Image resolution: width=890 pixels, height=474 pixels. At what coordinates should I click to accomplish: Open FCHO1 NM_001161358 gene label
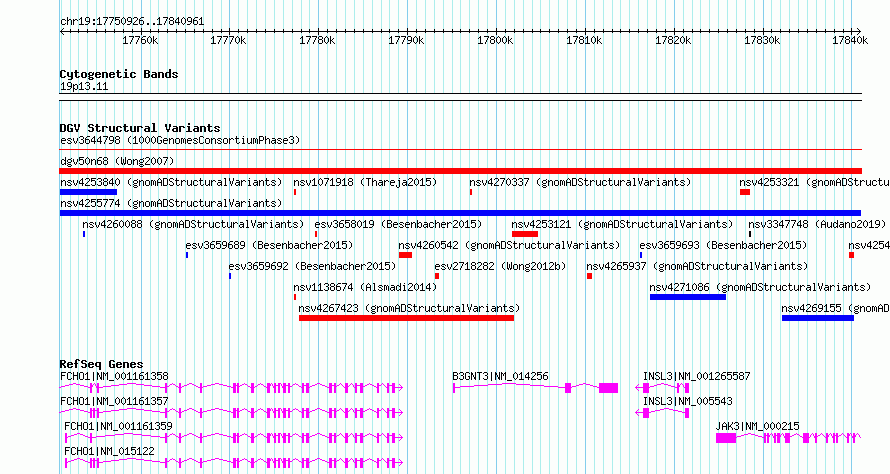click(114, 376)
